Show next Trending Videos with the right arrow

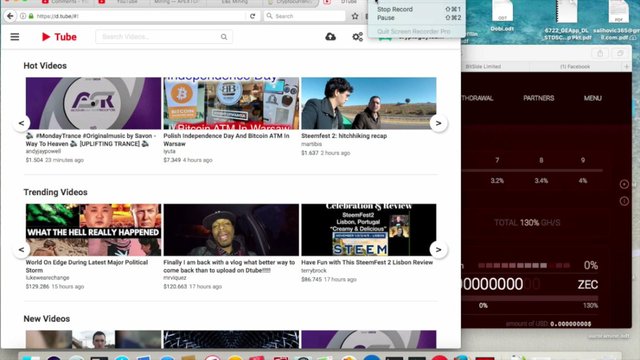click(438, 249)
